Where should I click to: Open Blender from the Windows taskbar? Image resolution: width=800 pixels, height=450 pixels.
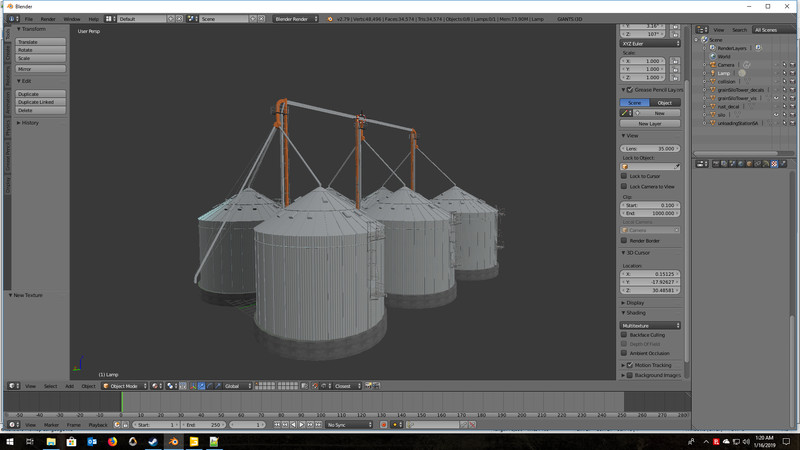pyautogui.click(x=173, y=441)
